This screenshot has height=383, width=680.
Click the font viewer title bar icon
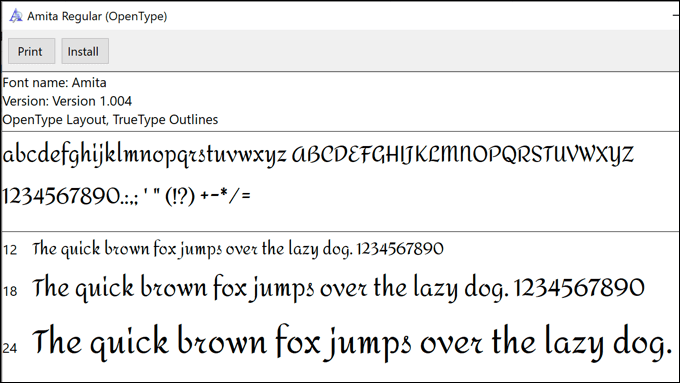tap(16, 16)
